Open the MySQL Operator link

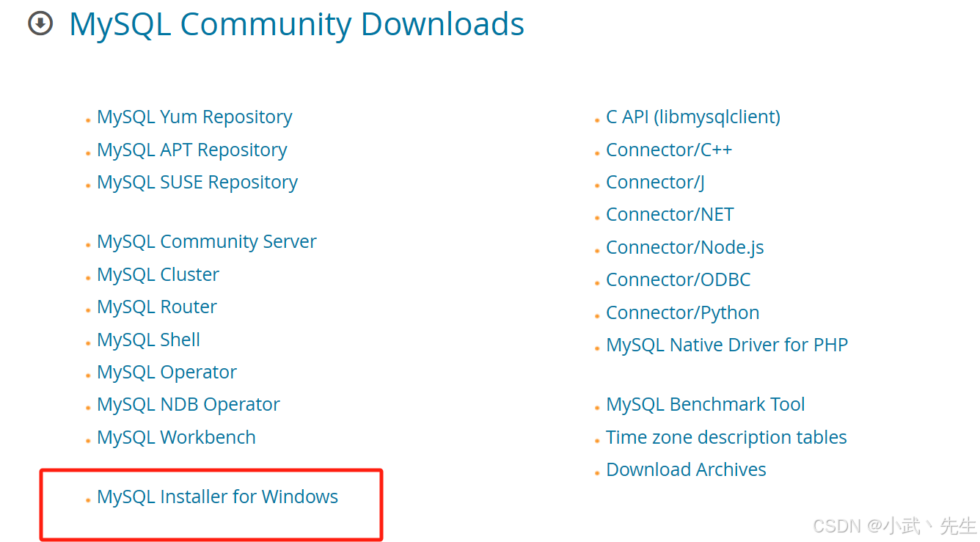click(167, 372)
